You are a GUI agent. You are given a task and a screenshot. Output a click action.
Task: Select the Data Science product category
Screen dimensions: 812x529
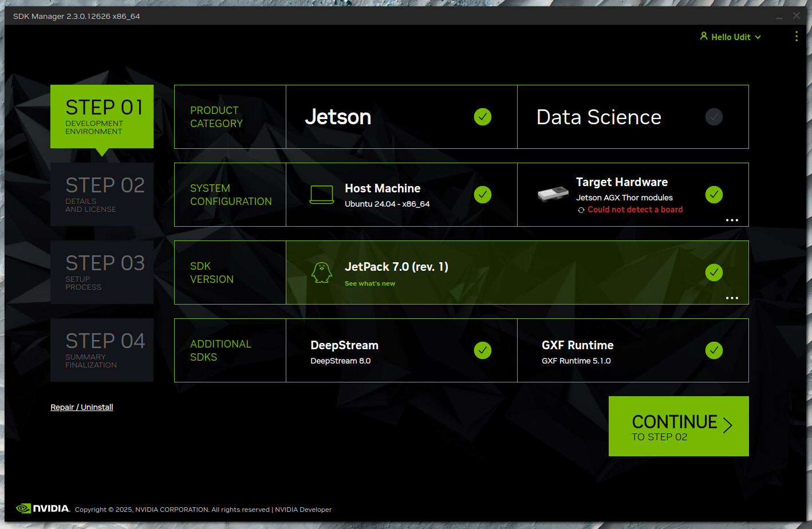[x=598, y=117]
